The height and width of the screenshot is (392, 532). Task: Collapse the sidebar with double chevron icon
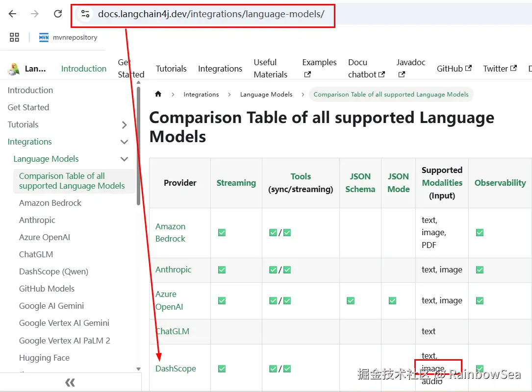[x=70, y=383]
